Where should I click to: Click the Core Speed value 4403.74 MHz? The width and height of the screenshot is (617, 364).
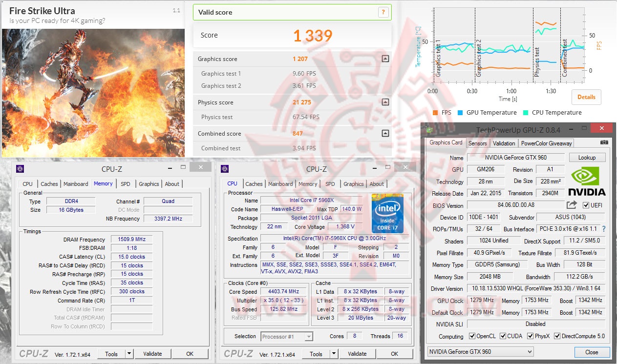[283, 292]
